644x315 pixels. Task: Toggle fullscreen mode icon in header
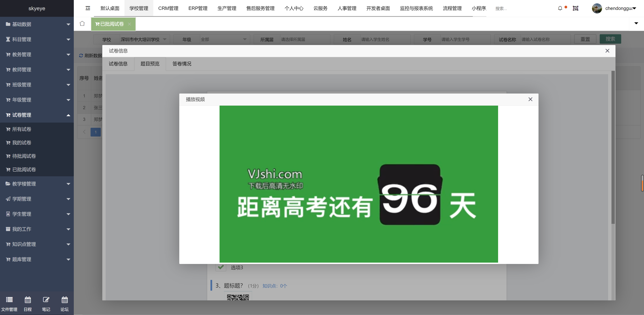[x=576, y=8]
